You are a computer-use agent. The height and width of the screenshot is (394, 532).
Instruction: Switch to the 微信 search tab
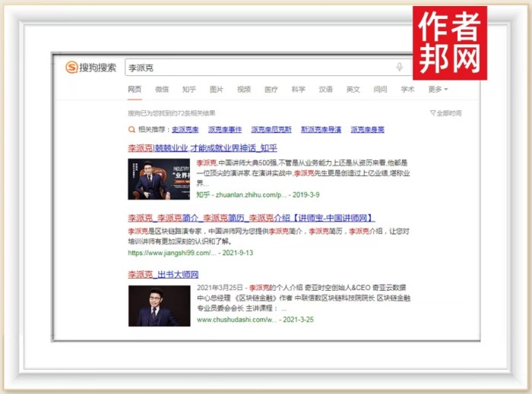tap(162, 90)
